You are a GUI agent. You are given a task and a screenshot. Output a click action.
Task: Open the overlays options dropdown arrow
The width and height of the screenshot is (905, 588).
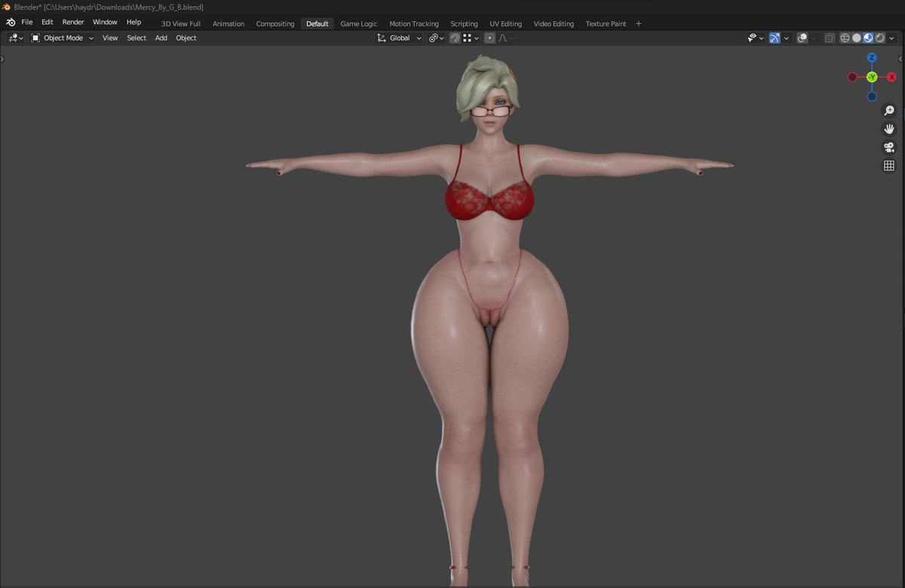click(x=814, y=38)
